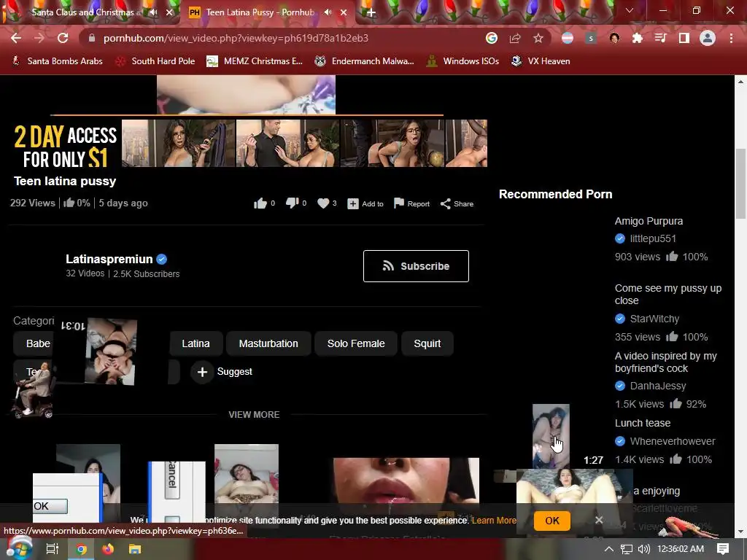747x560 pixels.
Task: Go back using the browser back arrow
Action: coord(16,38)
